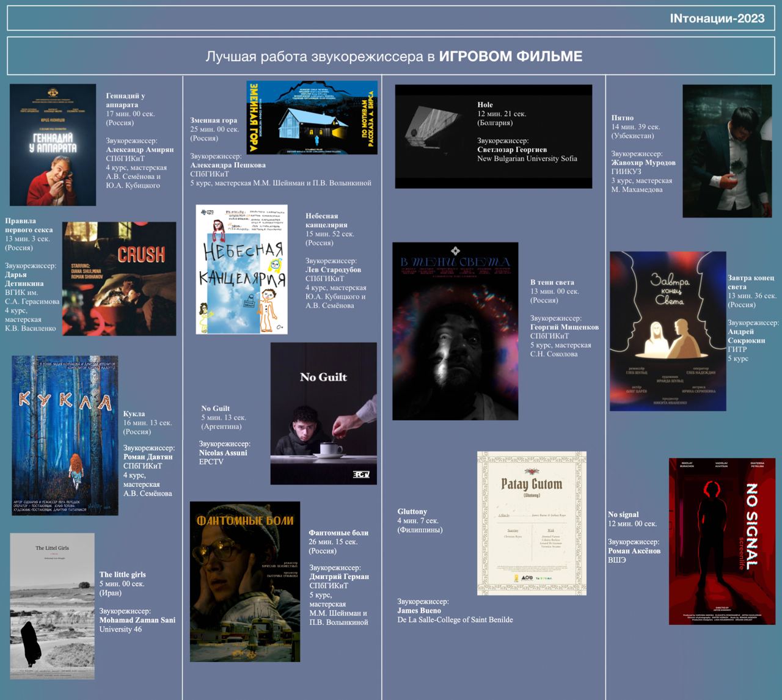Open the Фантомные боли poster
The width and height of the screenshot is (782, 700).
click(245, 582)
